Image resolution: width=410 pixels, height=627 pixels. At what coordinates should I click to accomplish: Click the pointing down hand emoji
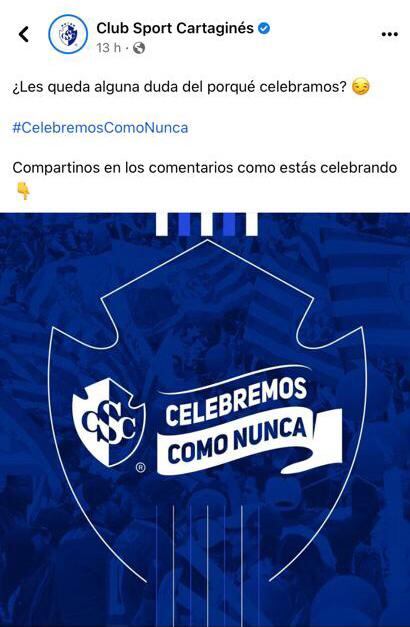23,191
